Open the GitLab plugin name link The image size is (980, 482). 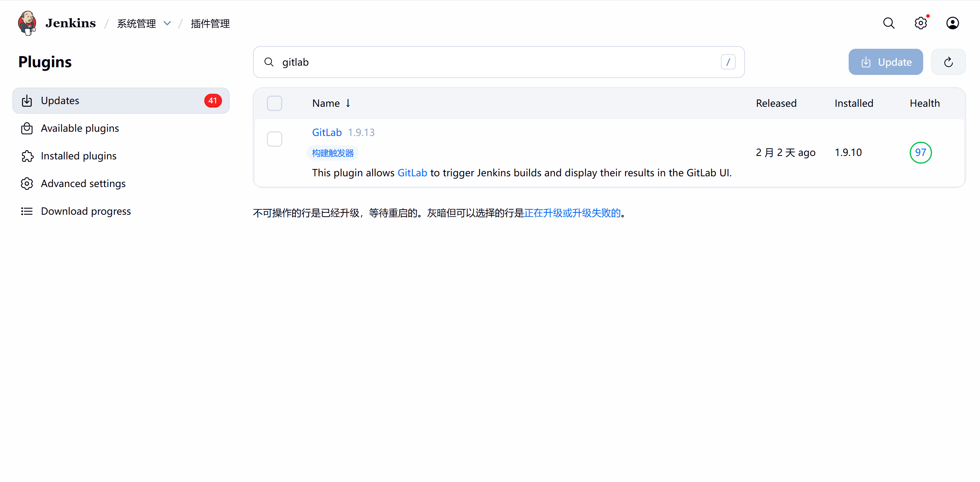(x=327, y=133)
